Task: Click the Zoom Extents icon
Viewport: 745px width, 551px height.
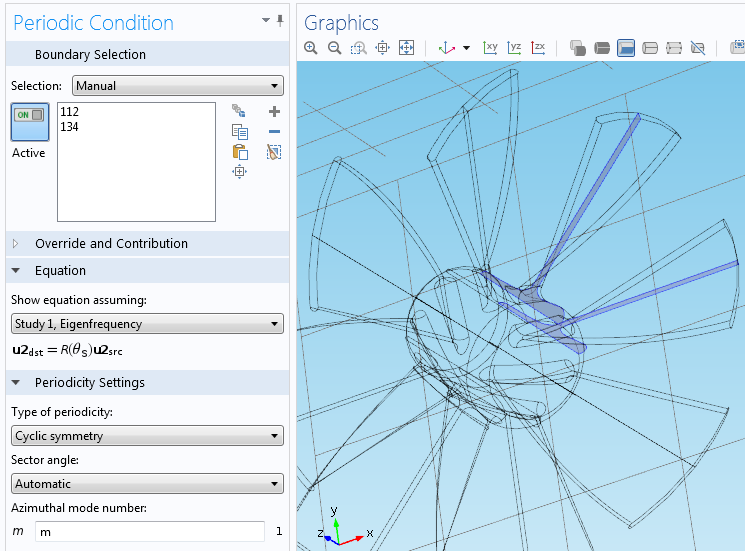Action: point(407,48)
